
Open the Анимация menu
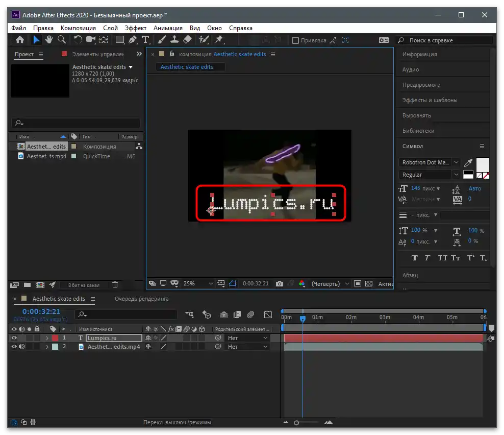point(168,28)
